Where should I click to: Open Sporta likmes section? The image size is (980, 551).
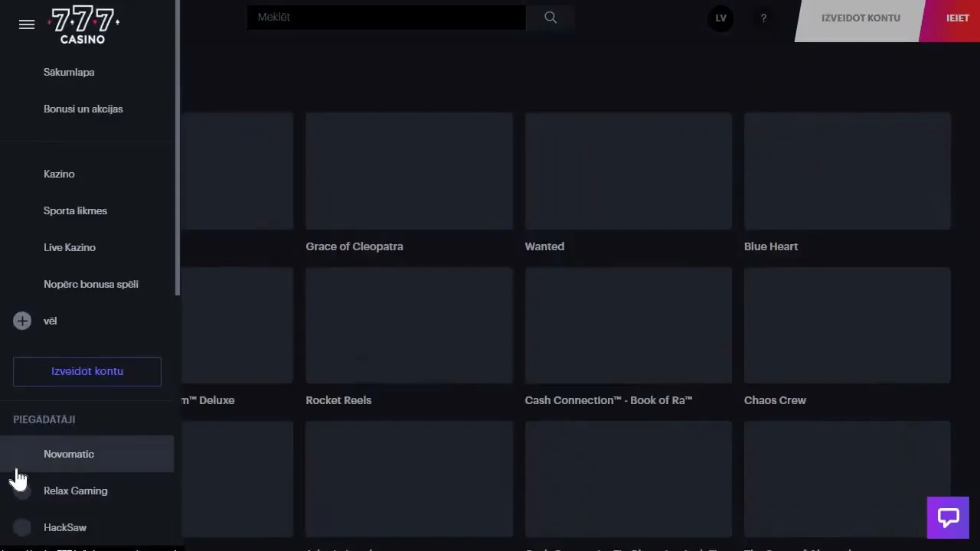(x=75, y=210)
